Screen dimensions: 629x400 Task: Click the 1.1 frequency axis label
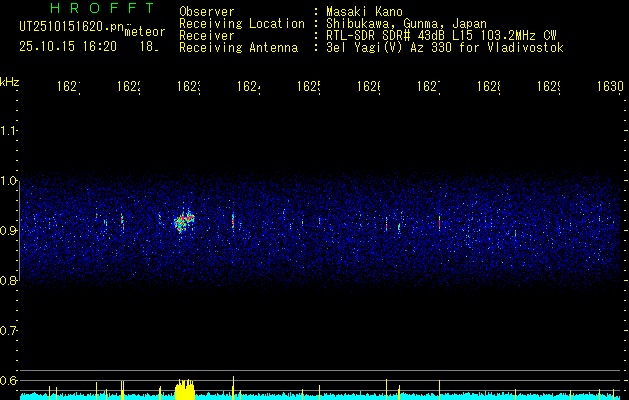click(x=8, y=131)
